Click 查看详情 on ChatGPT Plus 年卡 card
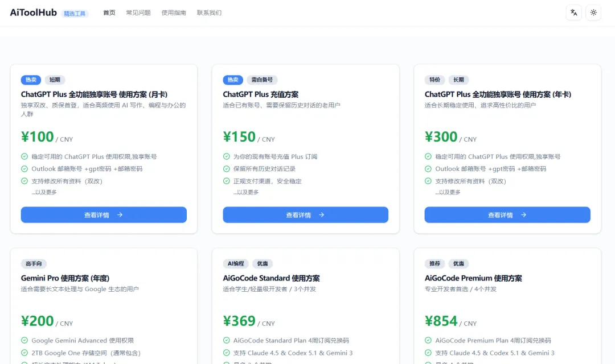Viewport: 615px width, 364px height. point(507,215)
